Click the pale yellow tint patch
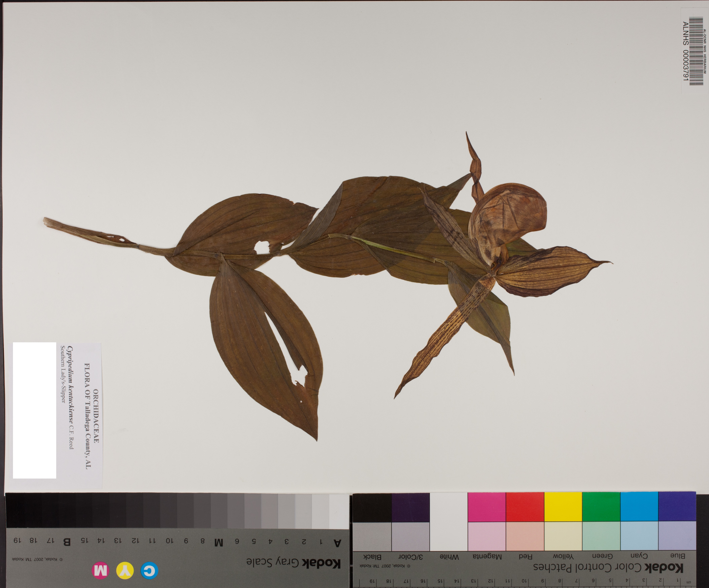 point(563,536)
